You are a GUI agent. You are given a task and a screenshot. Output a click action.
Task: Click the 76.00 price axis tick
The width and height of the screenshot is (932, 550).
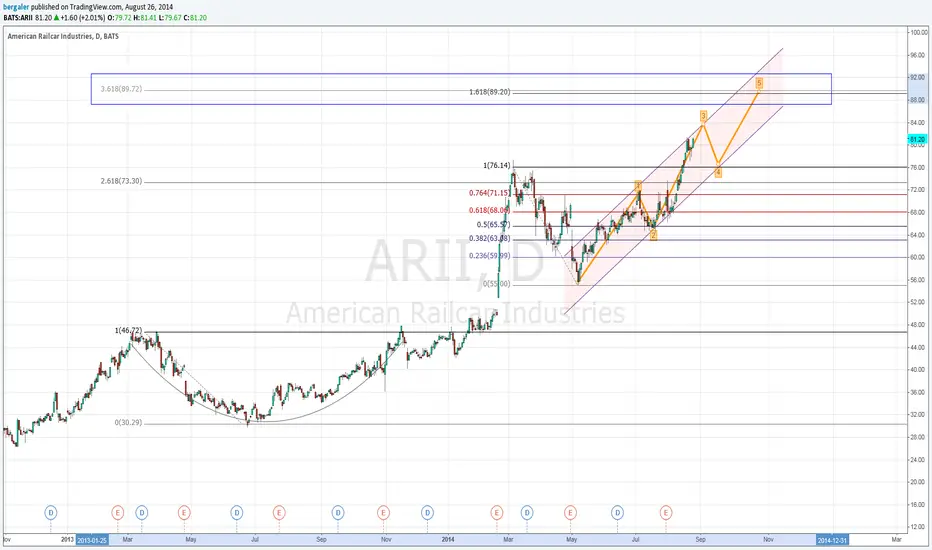pyautogui.click(x=918, y=168)
